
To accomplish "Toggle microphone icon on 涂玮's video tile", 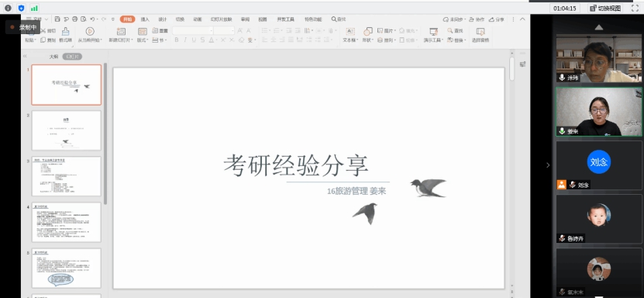I will pyautogui.click(x=562, y=78).
